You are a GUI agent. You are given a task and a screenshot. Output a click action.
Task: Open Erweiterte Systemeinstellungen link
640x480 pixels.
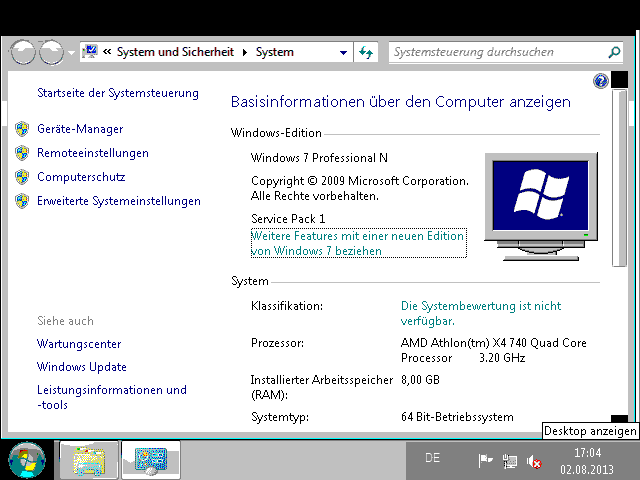coord(119,201)
